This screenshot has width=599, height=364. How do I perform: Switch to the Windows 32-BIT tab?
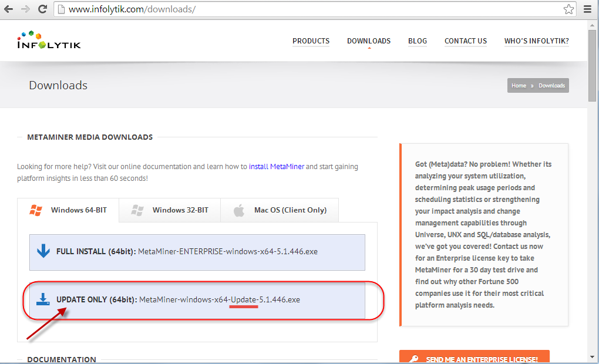click(x=170, y=210)
